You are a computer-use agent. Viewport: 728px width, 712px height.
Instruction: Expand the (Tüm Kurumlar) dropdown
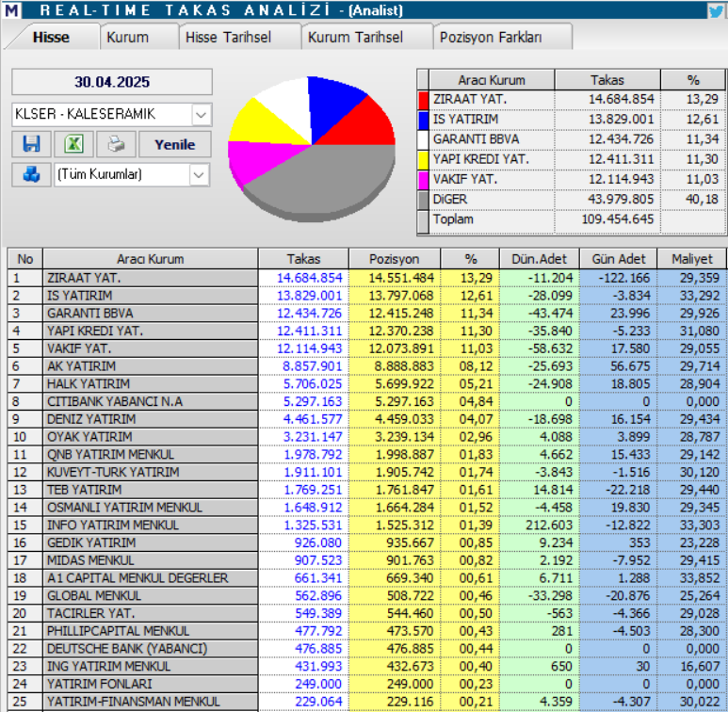click(199, 175)
